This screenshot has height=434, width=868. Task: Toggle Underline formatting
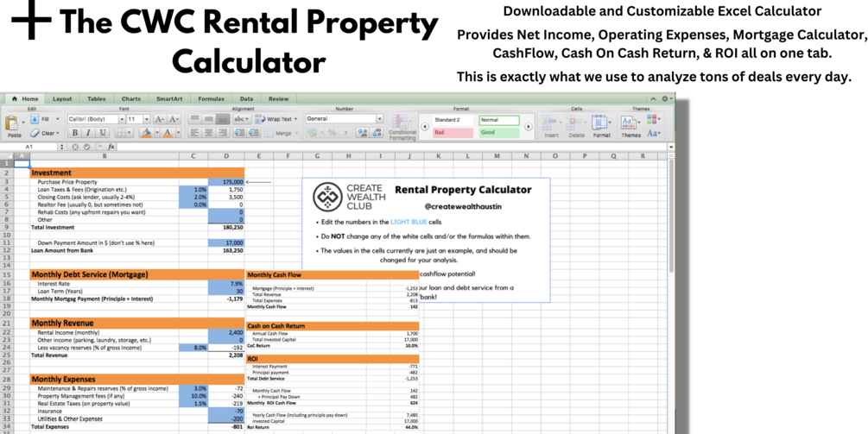(x=103, y=133)
